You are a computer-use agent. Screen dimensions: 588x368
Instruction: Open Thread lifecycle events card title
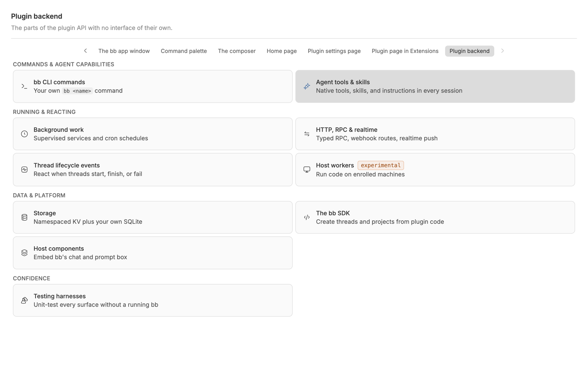click(67, 165)
